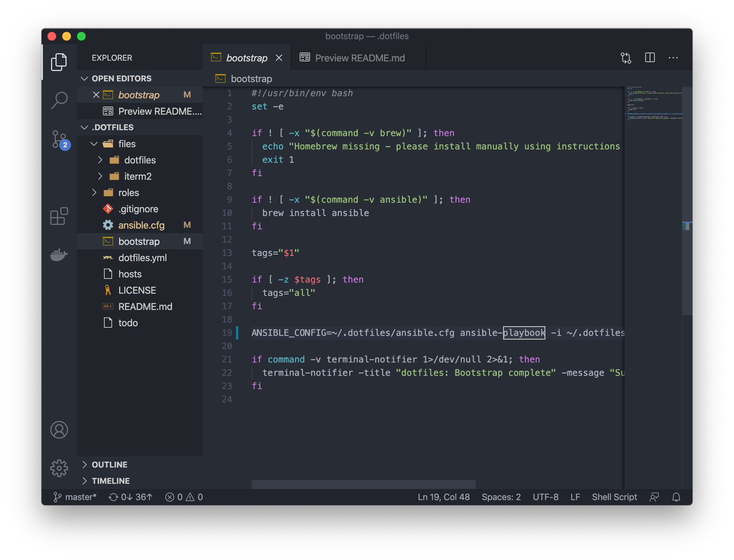Open the notifications bell
Viewport: 734px width, 560px height.
[676, 497]
